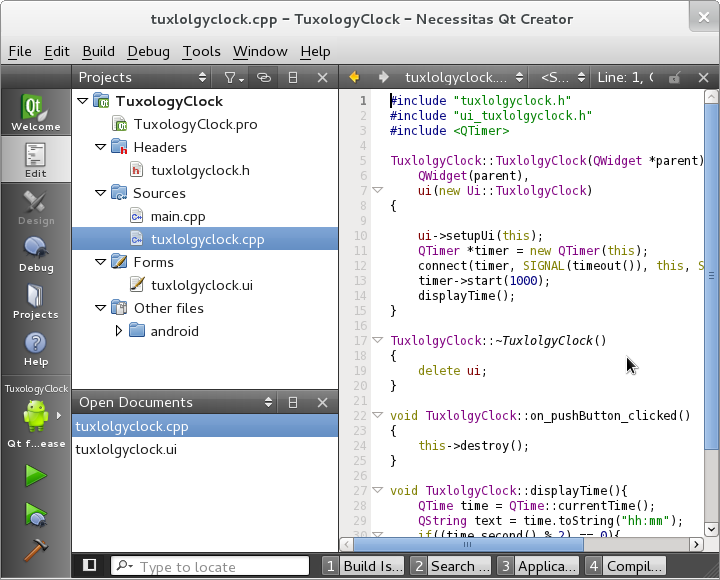This screenshot has height=580, width=720.
Task: Collapse the Other files folder
Action: tap(101, 308)
